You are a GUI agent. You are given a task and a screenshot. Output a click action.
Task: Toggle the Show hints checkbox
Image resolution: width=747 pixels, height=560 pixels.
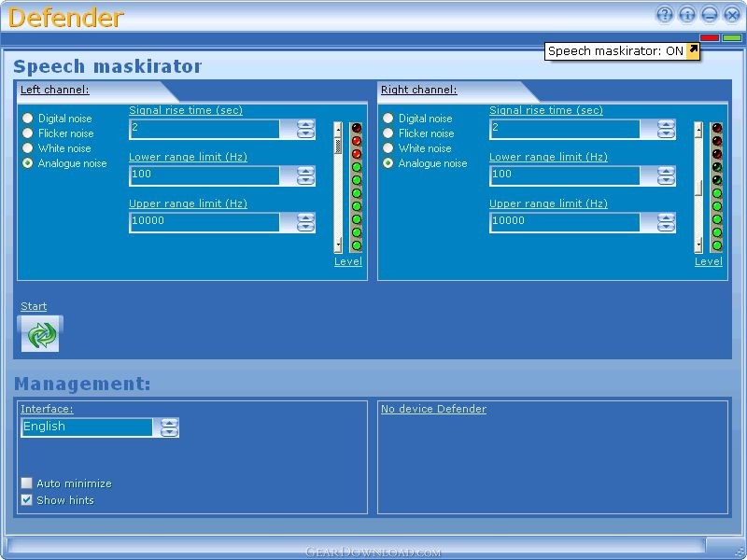[x=27, y=500]
